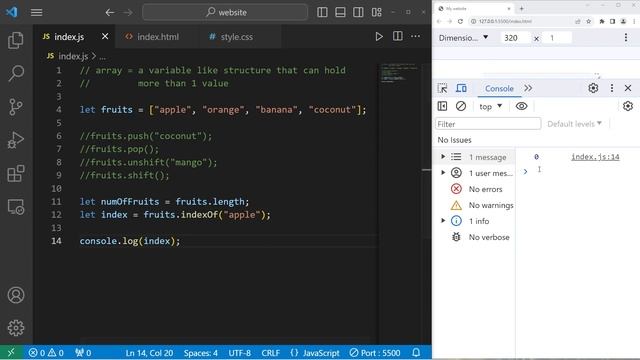Open the Manage gear in VS Code
Viewport: 640px width, 360px height.
coord(16,328)
